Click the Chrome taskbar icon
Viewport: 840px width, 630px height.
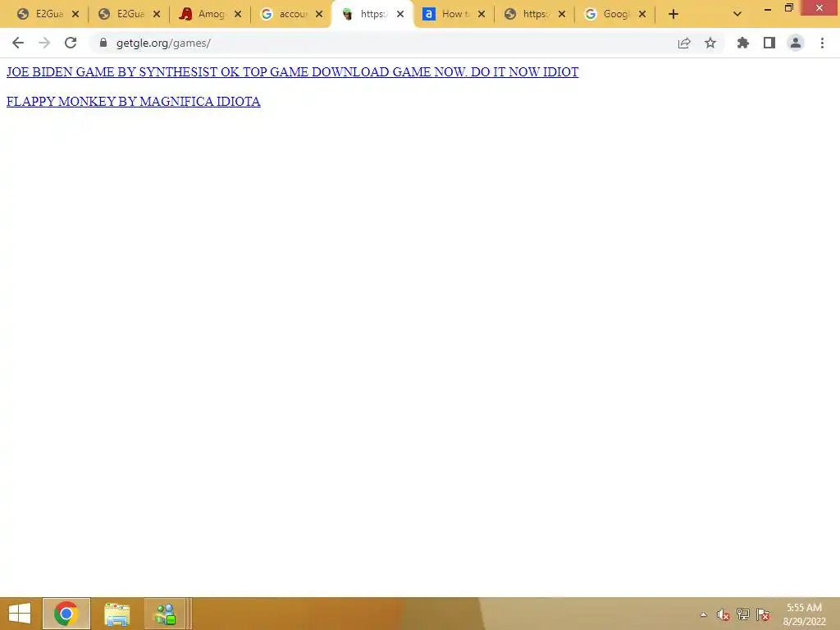[x=66, y=614]
